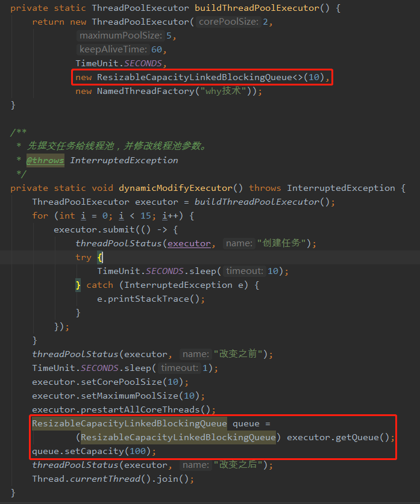Click the join() call
The width and height of the screenshot is (420, 504).
pos(173,479)
